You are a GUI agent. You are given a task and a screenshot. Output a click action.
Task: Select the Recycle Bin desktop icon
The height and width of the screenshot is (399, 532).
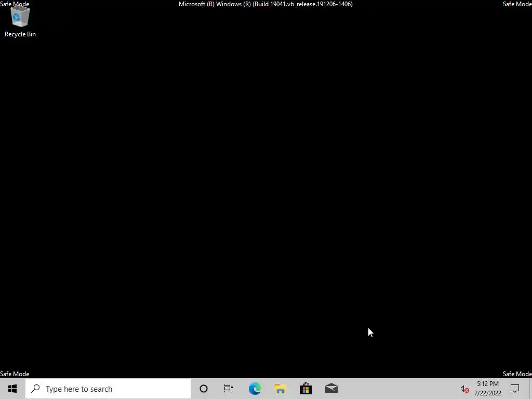(20, 22)
